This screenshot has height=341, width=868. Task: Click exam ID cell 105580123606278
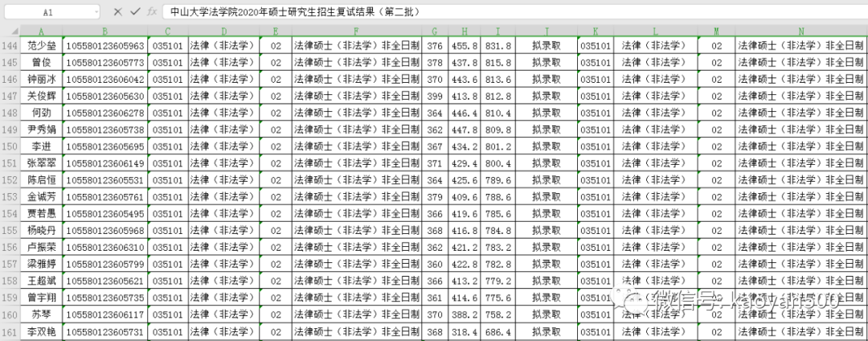click(x=105, y=113)
